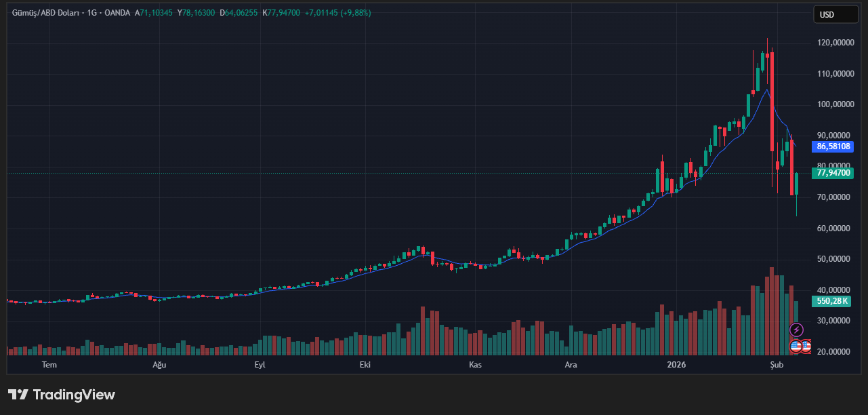
Task: Click the blue 86,58108 moving average label
Action: 833,146
